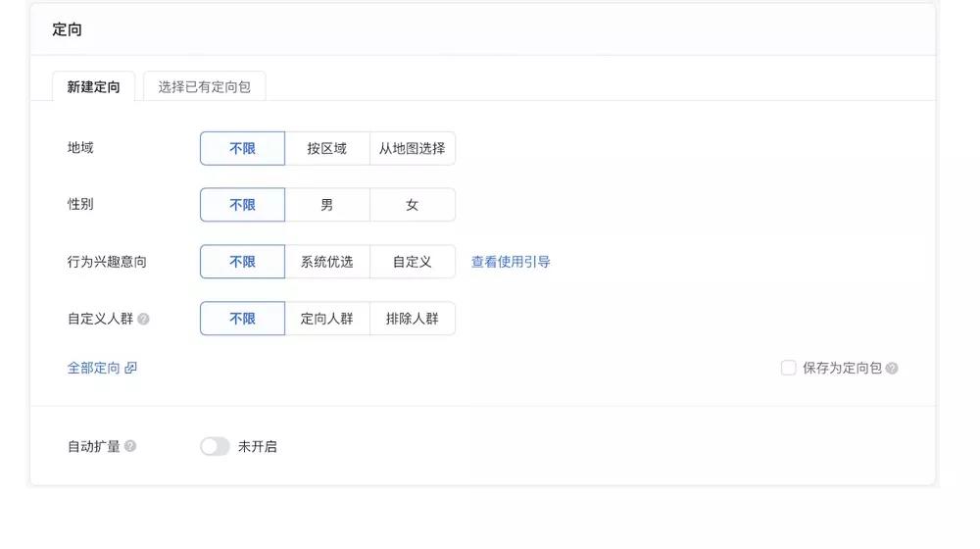The height and width of the screenshot is (549, 980).
Task: Choose 女 gender option
Action: 413,205
